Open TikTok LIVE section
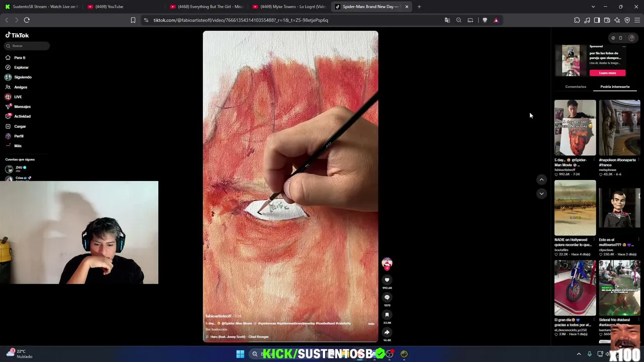Screen dimensions: 644x362 click(x=18, y=97)
